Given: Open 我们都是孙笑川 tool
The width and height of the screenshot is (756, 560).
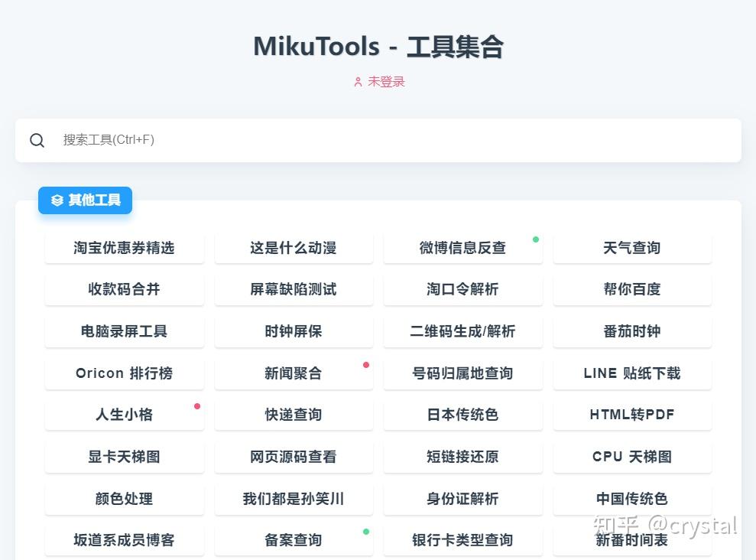Looking at the screenshot, I should [x=294, y=499].
